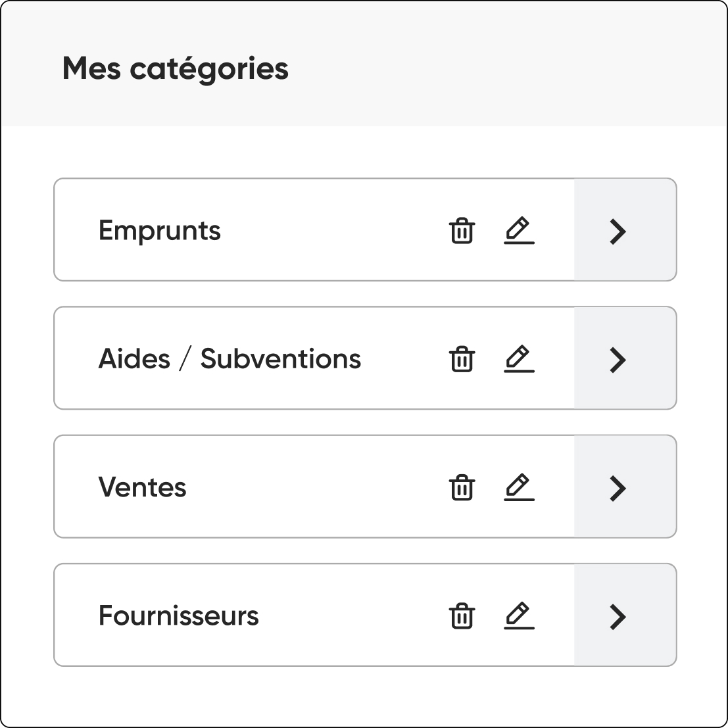Click the pencil icon next to Ventes
The width and height of the screenshot is (728, 728).
[x=519, y=487]
